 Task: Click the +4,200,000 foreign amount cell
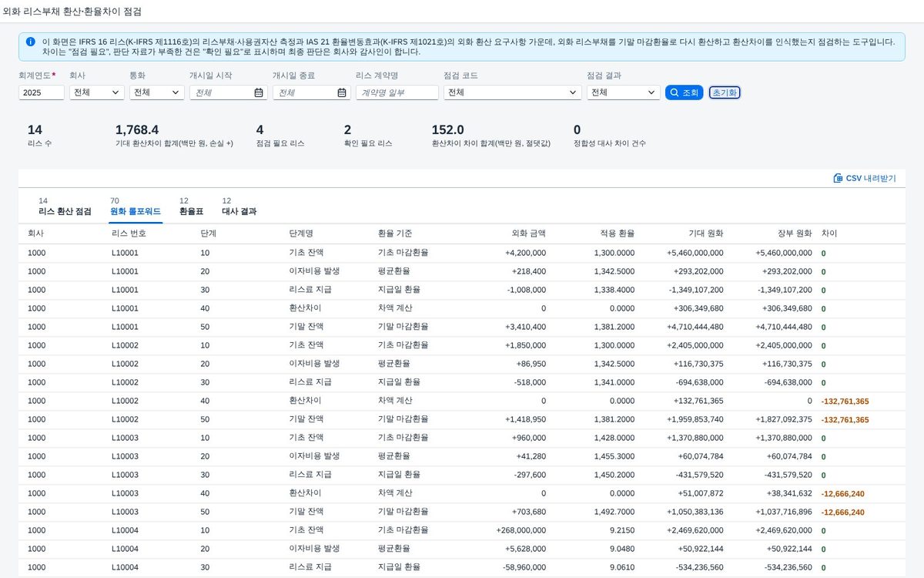pos(526,253)
